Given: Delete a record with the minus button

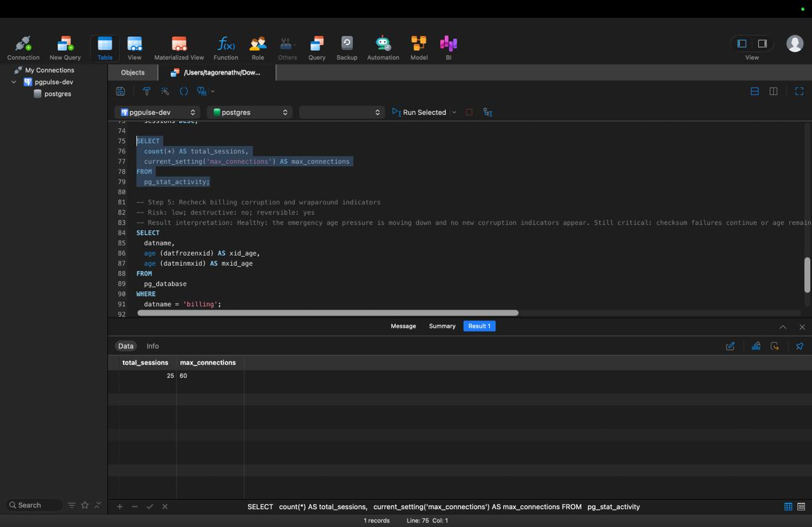Looking at the screenshot, I should [134, 507].
